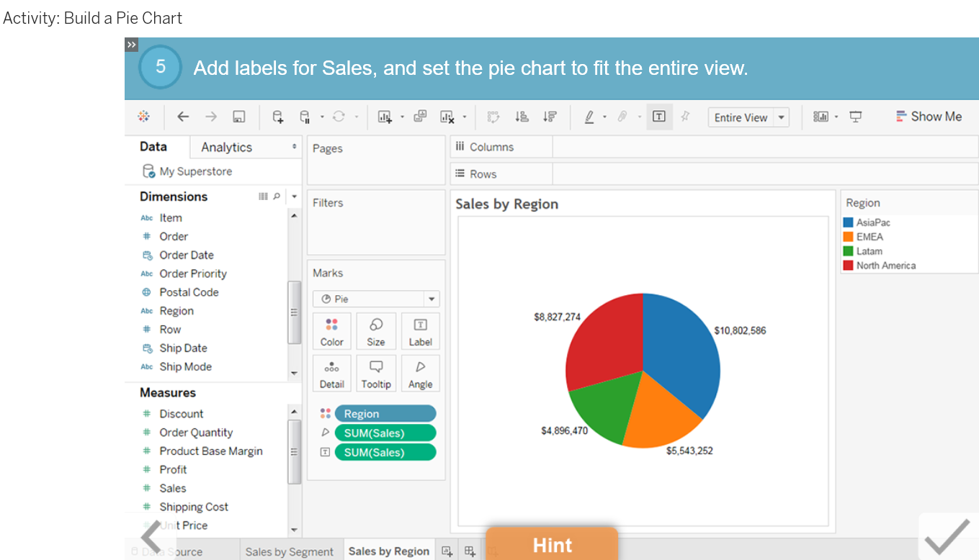979x560 pixels.
Task: Switch to the Analytics tab
Action: tap(227, 148)
